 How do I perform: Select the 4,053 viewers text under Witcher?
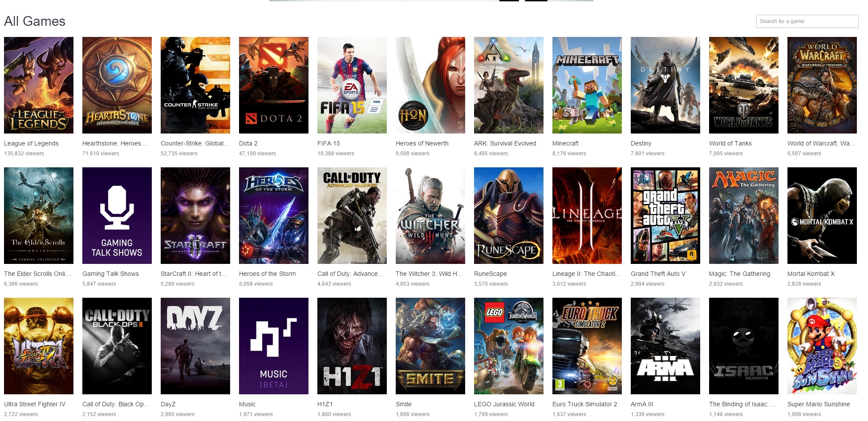[413, 284]
